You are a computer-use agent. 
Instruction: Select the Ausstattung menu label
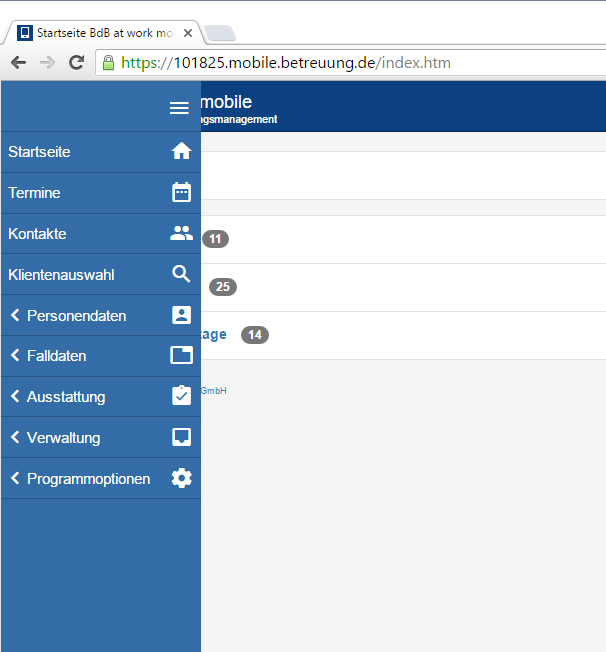coord(66,397)
